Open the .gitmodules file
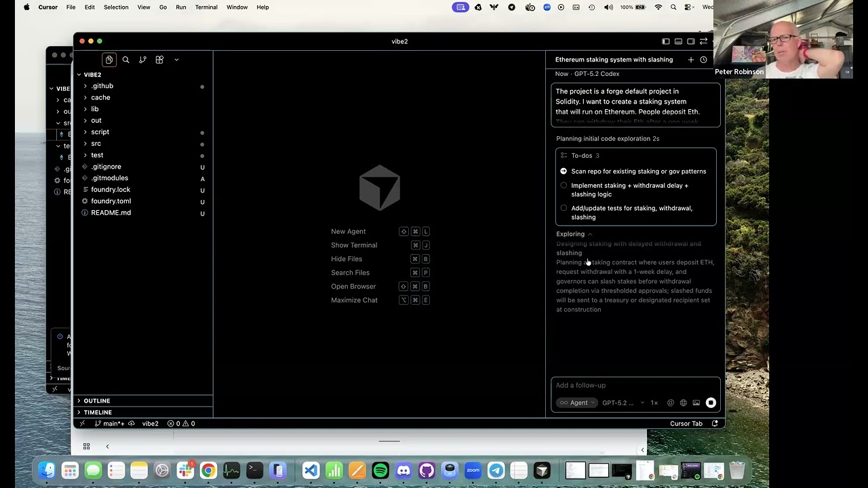The image size is (868, 488). pos(109,178)
